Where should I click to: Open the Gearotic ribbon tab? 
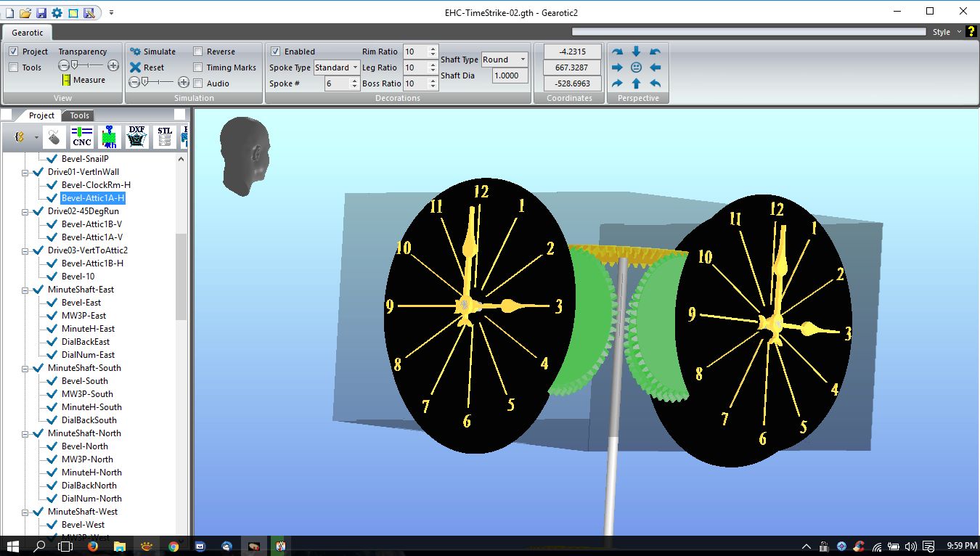pyautogui.click(x=28, y=33)
